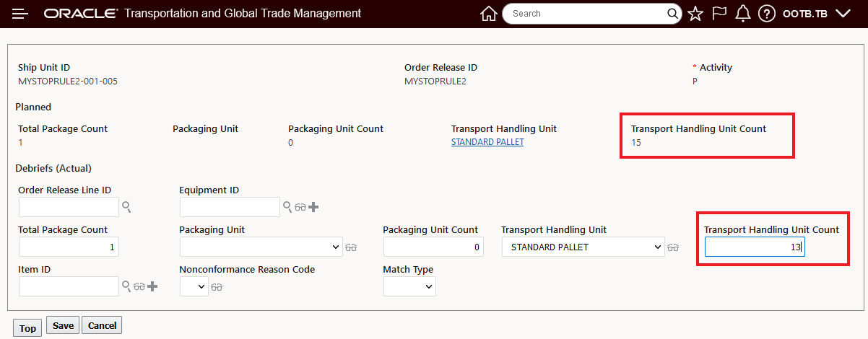
Task: Click the Transport Handling Unit Count input
Action: point(754,247)
